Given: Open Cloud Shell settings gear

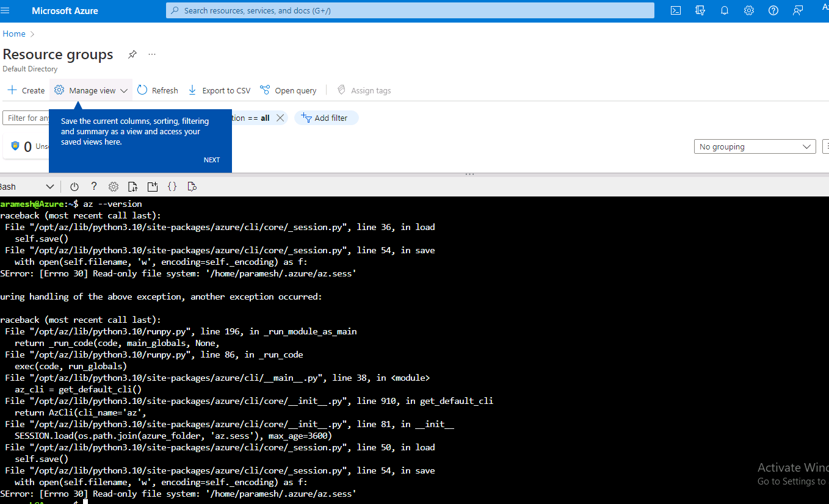Looking at the screenshot, I should pos(113,187).
